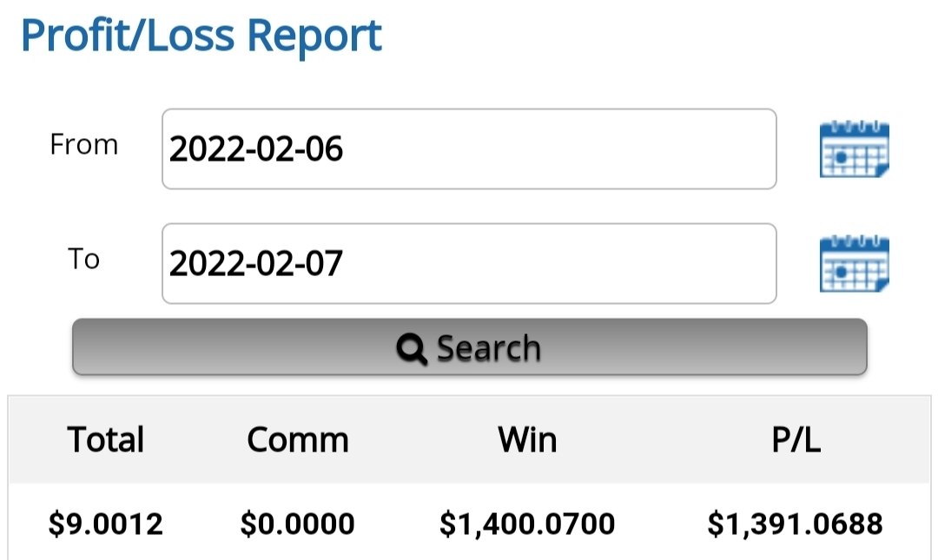Click the Total column header
The height and width of the screenshot is (560, 938).
tap(106, 439)
